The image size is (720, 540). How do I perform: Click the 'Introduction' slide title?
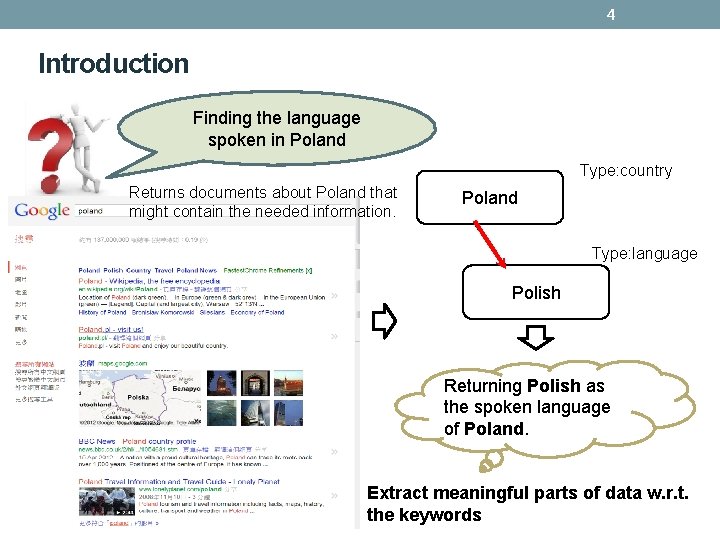point(113,63)
